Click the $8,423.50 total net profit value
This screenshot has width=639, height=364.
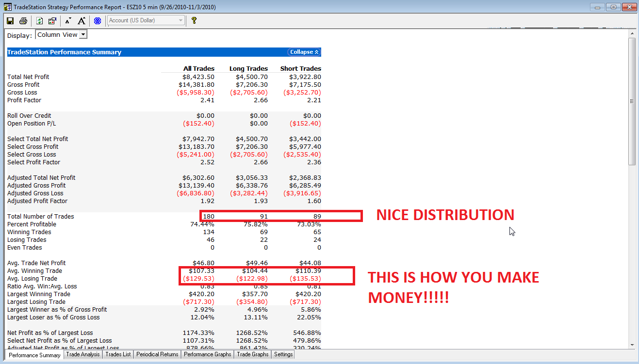click(198, 77)
